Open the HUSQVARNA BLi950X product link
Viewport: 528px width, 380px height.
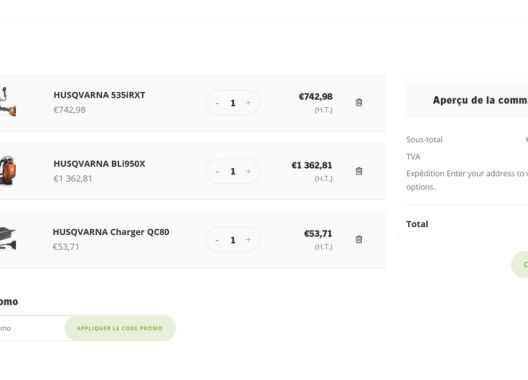pos(99,164)
